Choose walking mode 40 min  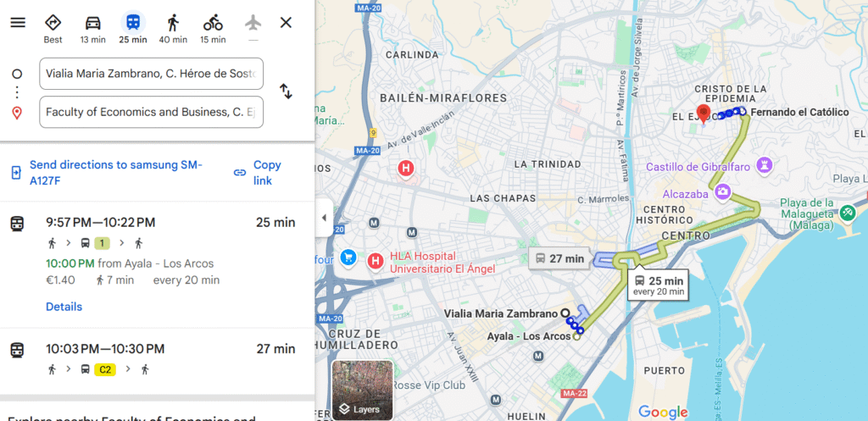point(173,30)
